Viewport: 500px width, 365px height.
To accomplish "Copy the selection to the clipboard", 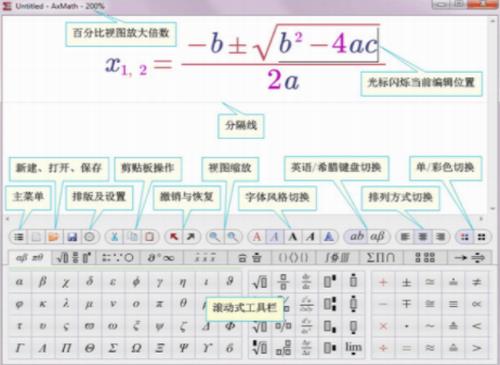I will [x=133, y=237].
